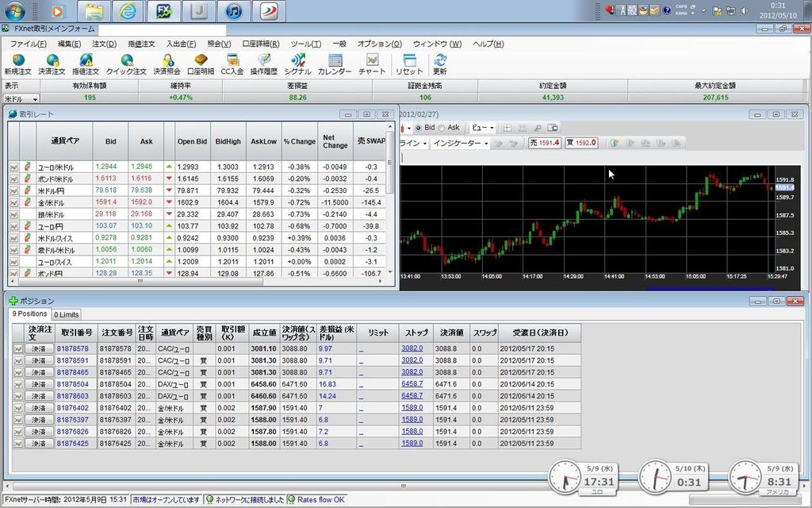Open the 操作履歴 operation history icon

tap(263, 65)
